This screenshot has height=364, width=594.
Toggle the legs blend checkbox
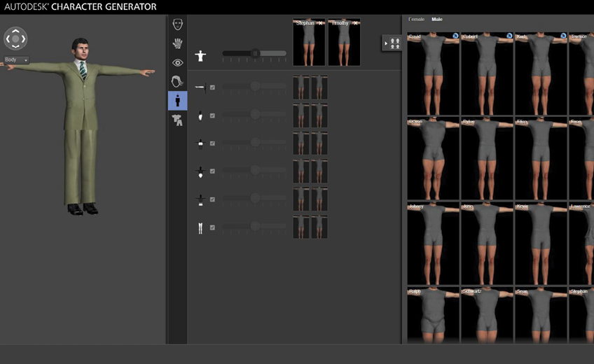[x=212, y=227]
